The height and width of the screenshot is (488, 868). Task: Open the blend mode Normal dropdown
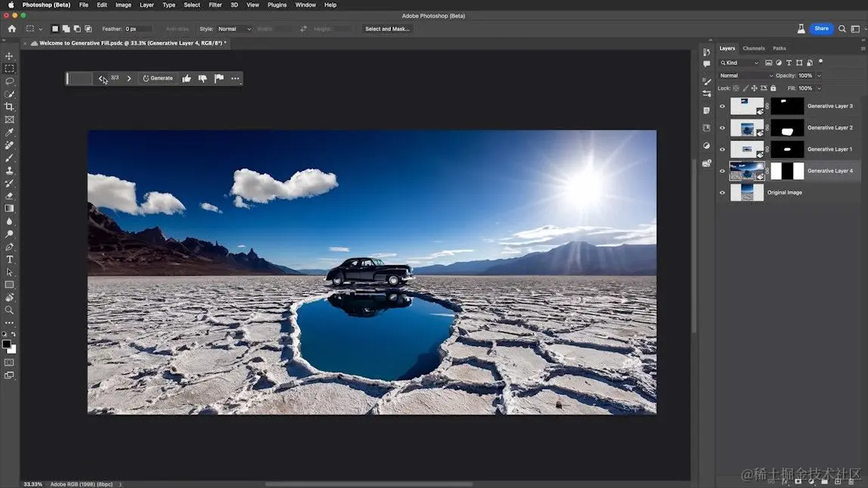[x=746, y=76]
